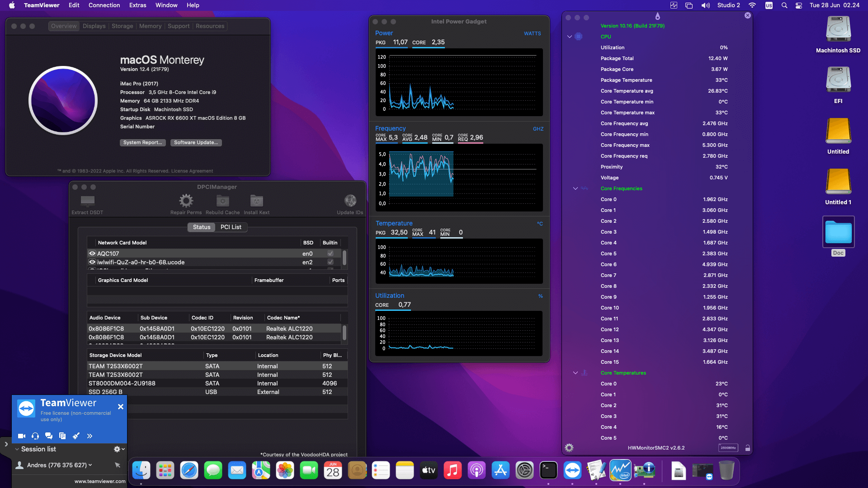Click TeamViewer more tools double-arrow
This screenshot has width=868, height=488.
coord(90,436)
